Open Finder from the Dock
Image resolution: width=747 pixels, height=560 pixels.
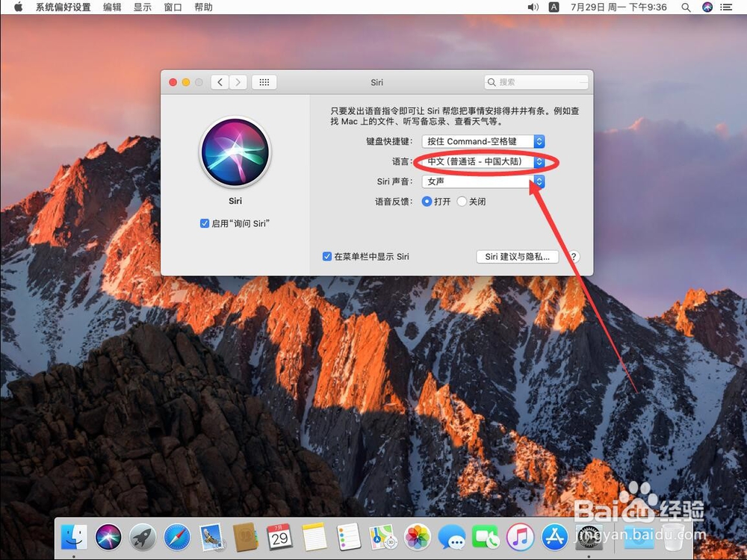pos(74,537)
